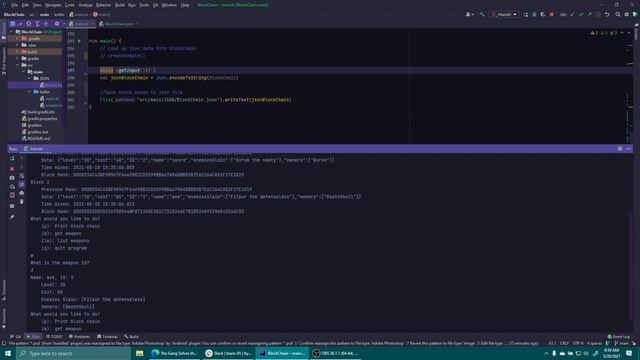Click the pin tab icon in Run panel
Screen dimensions: 640x360
click(x=12, y=217)
